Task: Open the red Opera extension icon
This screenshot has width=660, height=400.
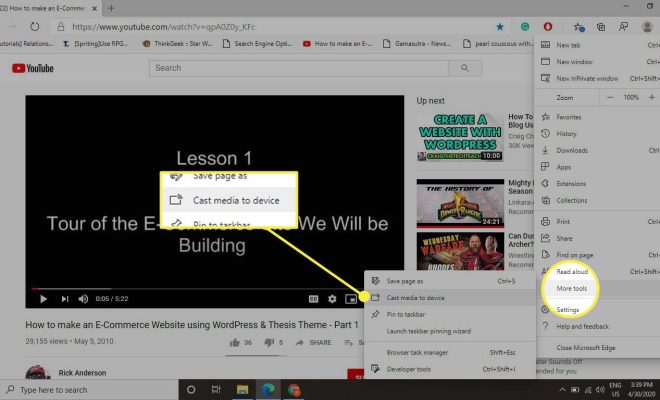Action: pyautogui.click(x=548, y=27)
